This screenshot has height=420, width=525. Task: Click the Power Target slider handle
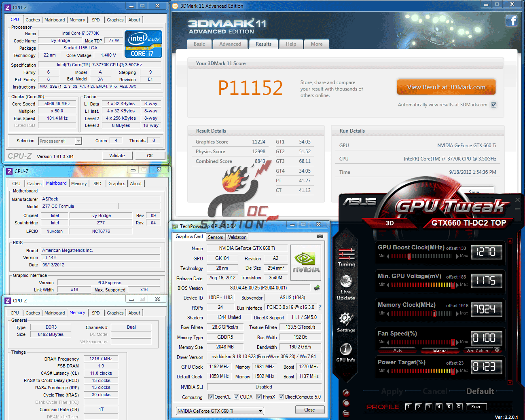(453, 371)
